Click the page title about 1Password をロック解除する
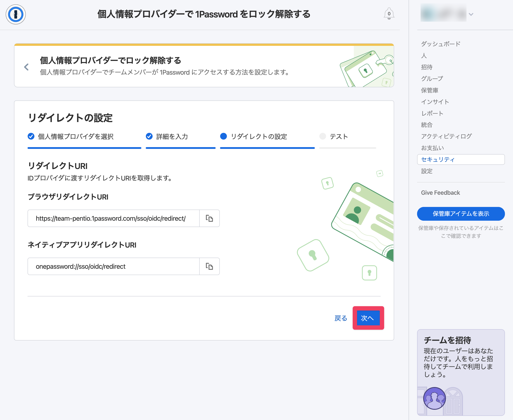513x420 pixels. [204, 14]
